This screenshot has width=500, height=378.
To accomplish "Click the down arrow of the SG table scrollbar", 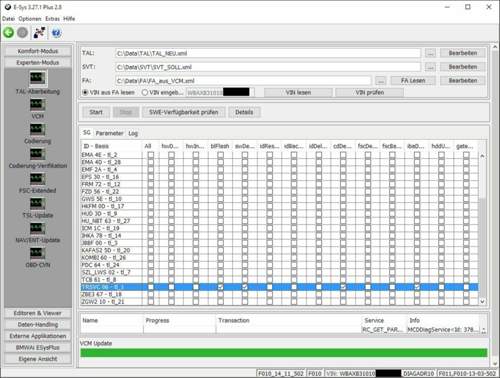I will 482,301.
